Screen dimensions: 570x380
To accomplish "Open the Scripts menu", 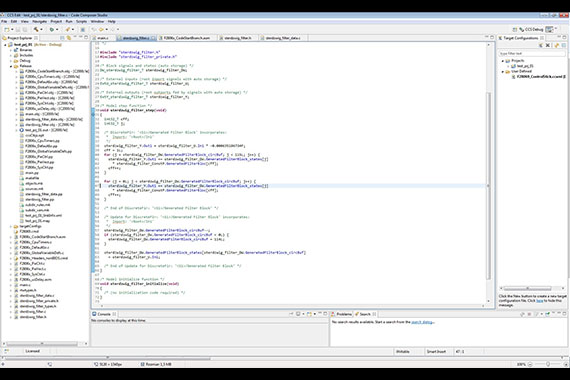I will click(x=81, y=21).
